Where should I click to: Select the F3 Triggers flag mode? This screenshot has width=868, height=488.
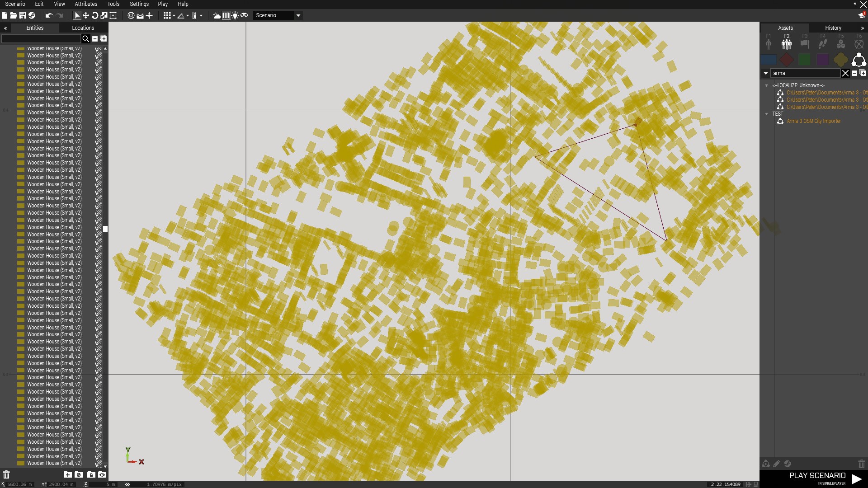[805, 42]
